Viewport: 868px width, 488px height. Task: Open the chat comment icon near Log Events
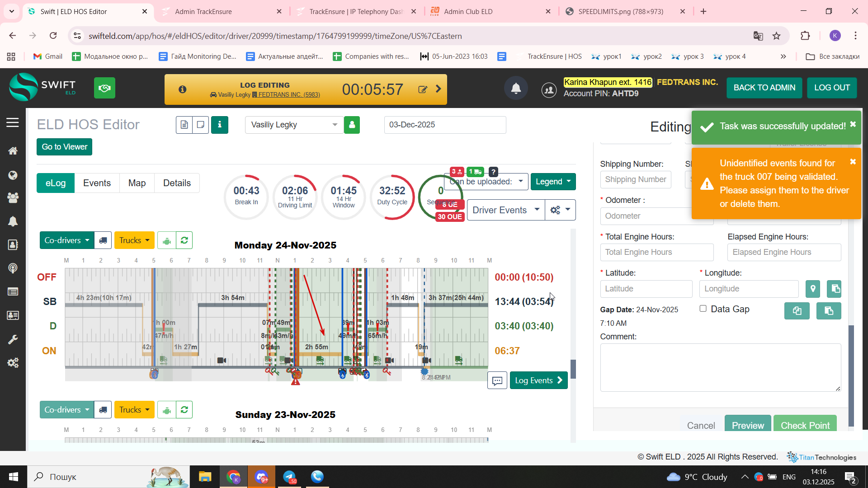coord(497,380)
